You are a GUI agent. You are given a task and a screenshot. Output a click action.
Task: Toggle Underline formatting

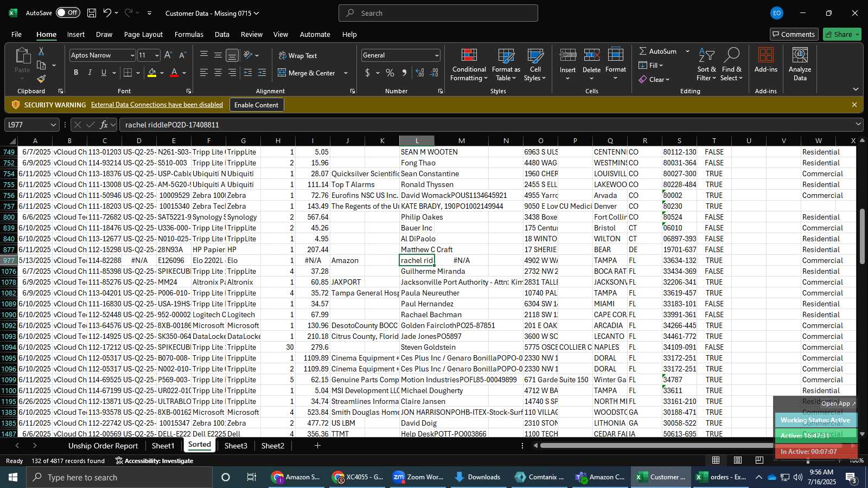[x=104, y=73]
